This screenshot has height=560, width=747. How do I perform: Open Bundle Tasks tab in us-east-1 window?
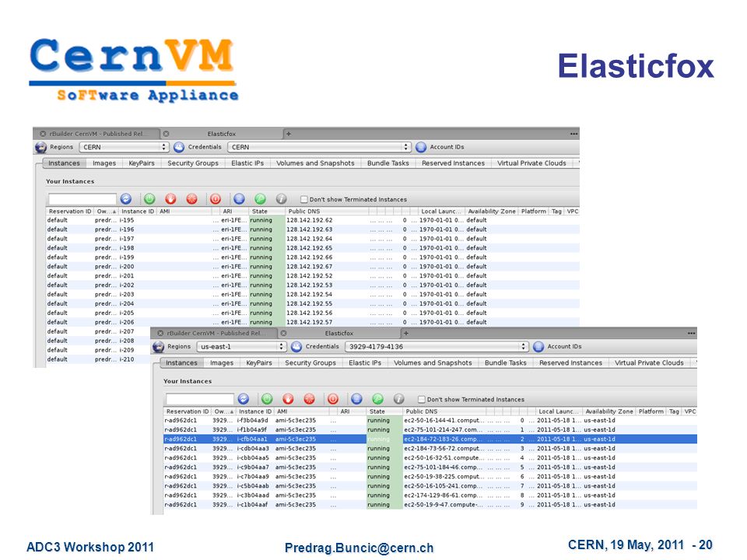coord(506,362)
